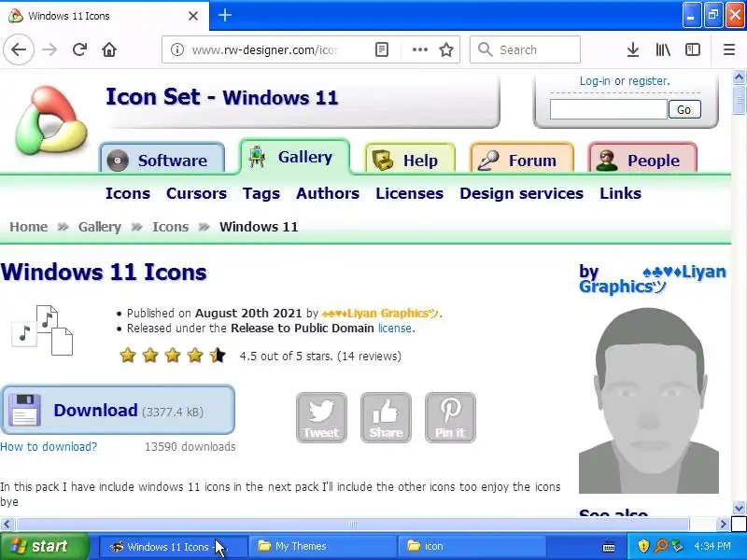Switch to the Gallery tab

tap(294, 157)
